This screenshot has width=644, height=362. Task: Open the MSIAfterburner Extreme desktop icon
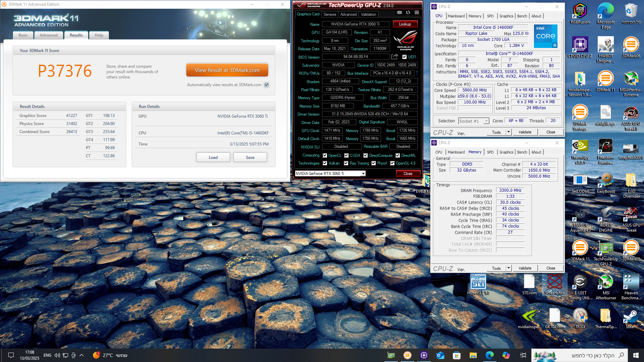pos(631,84)
